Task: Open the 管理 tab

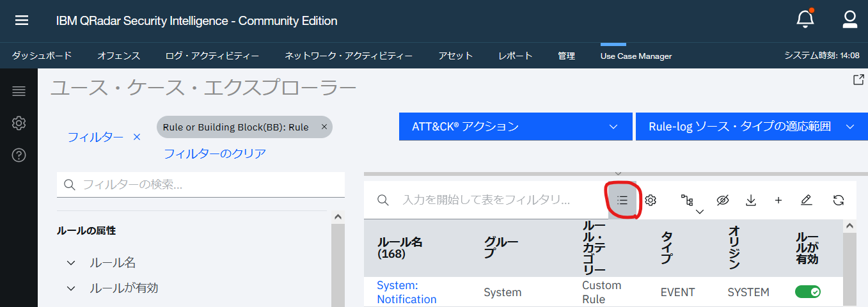Action: [566, 56]
